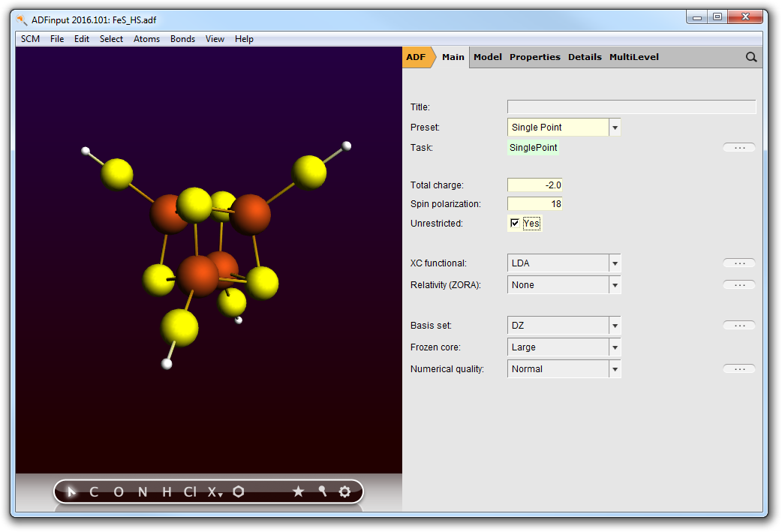Choose the Nitrogen atom tool
Viewport: 782px width, 532px height.
coord(143,492)
